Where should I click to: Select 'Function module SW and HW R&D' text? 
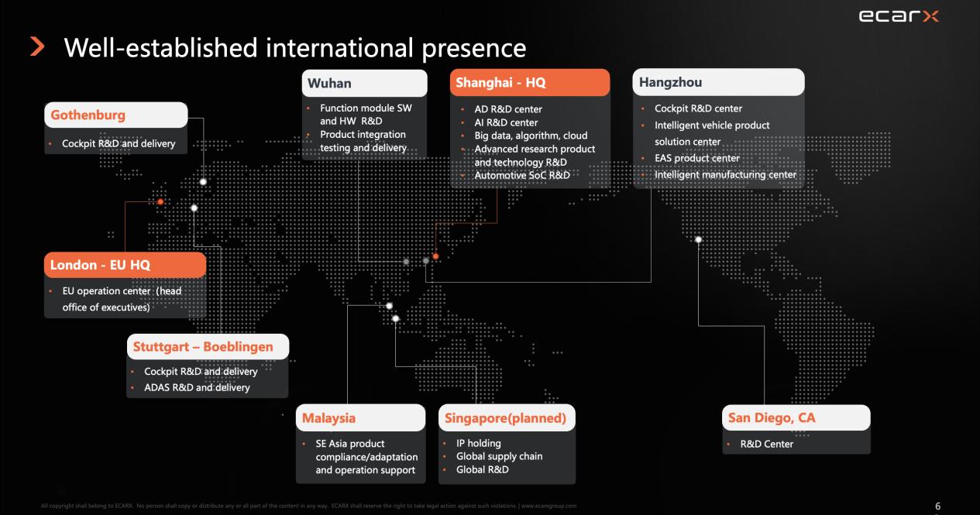click(x=366, y=115)
